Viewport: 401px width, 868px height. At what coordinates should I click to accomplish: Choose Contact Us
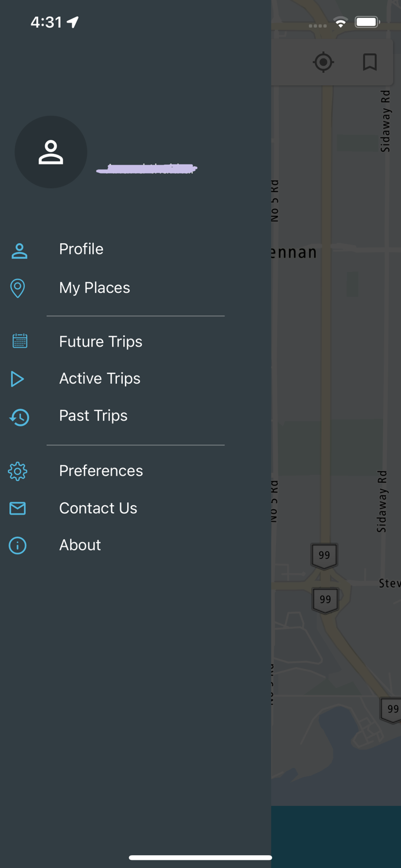point(98,508)
